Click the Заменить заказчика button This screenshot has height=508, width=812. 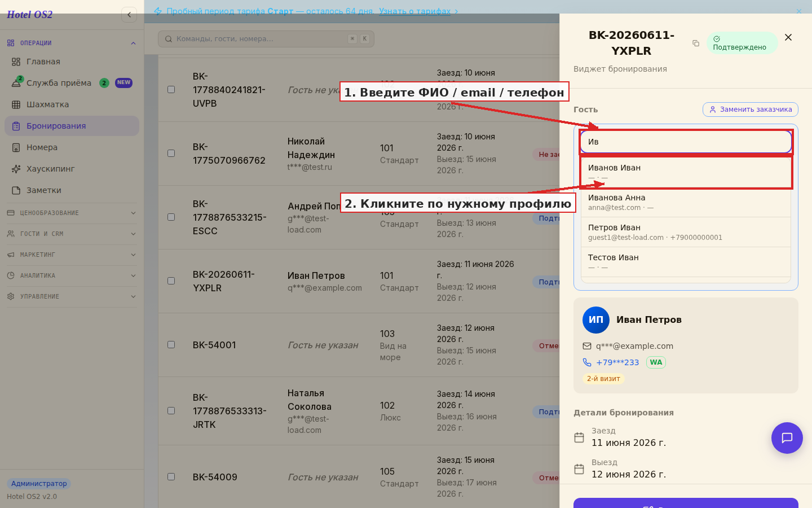pos(751,110)
